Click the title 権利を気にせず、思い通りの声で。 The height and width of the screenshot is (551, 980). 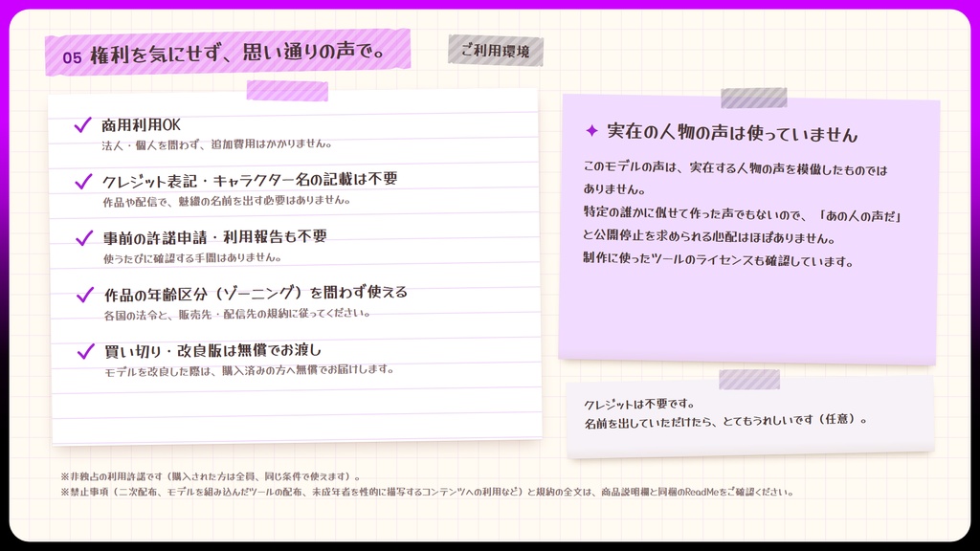click(238, 54)
